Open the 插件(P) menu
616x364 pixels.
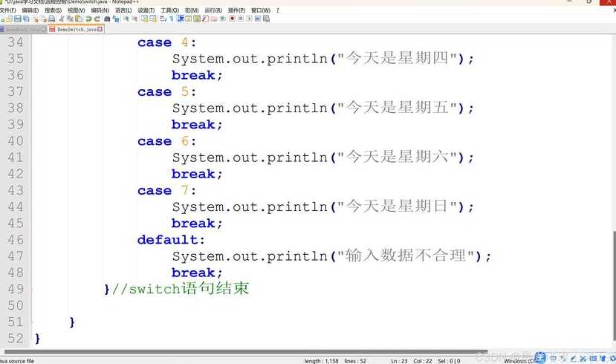tap(236, 10)
